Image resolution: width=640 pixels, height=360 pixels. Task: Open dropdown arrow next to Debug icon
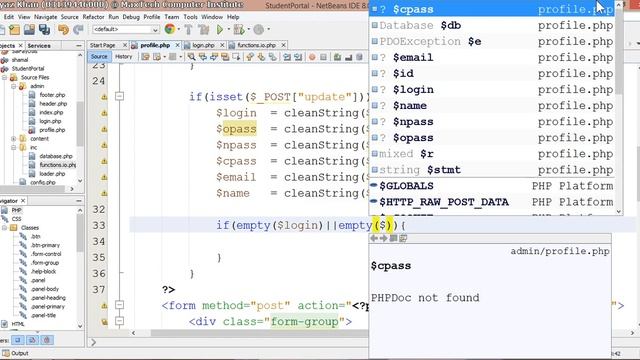pyautogui.click(x=248, y=29)
